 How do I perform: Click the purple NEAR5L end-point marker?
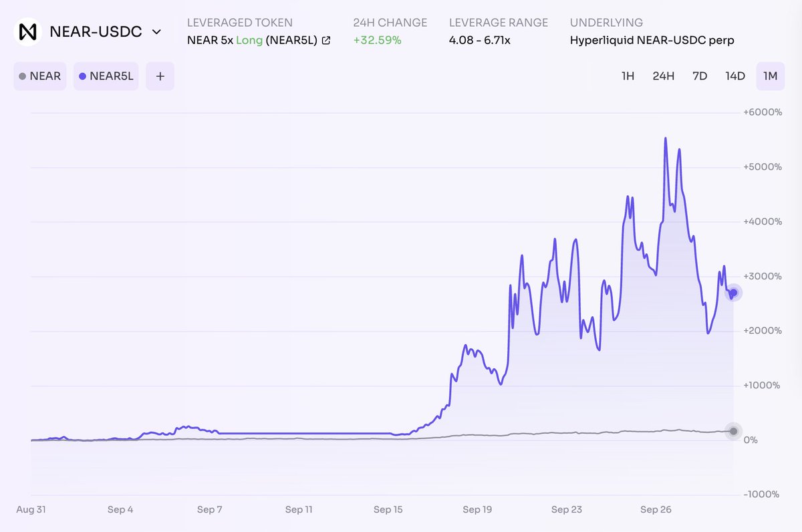733,293
